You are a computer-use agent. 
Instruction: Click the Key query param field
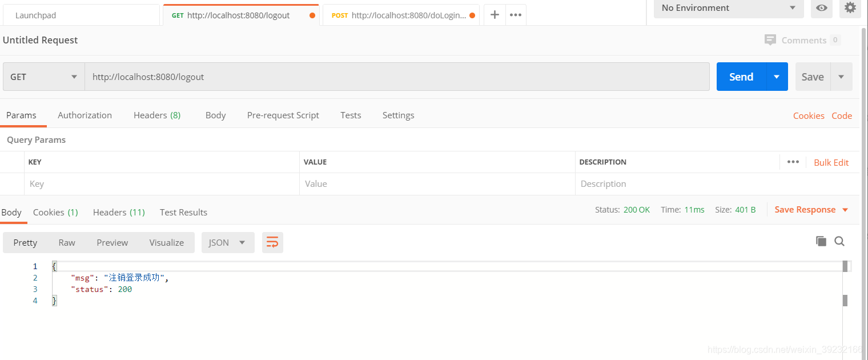(x=162, y=183)
